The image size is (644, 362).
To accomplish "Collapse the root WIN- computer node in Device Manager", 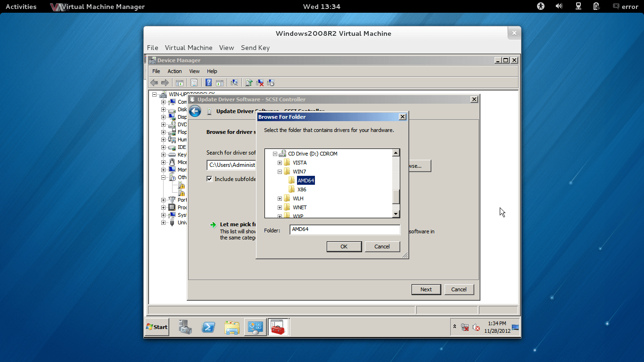I will (154, 94).
